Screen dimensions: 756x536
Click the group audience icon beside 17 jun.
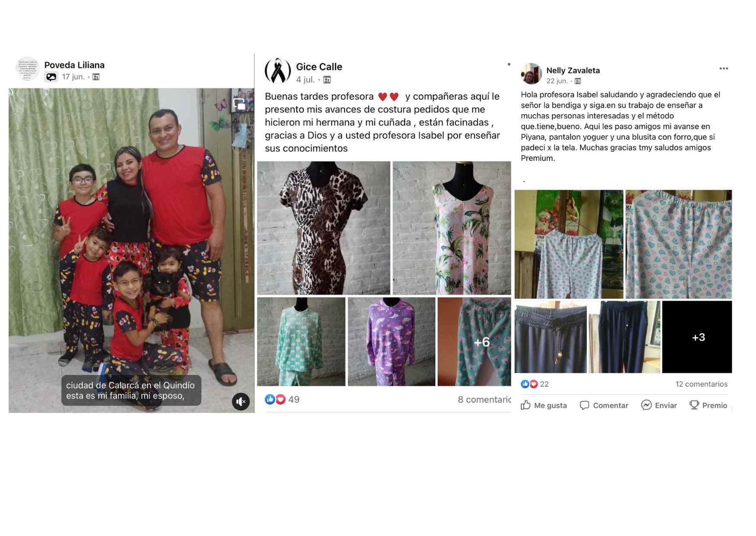pyautogui.click(x=96, y=77)
